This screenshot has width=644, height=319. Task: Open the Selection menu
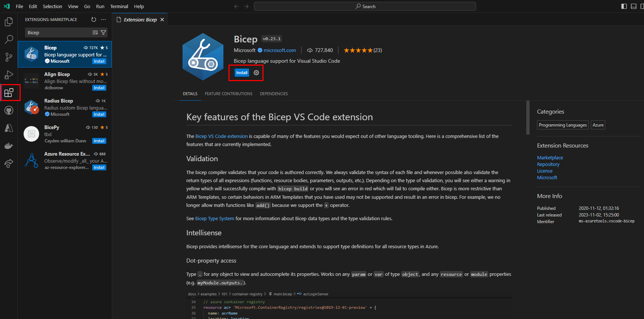tap(52, 6)
